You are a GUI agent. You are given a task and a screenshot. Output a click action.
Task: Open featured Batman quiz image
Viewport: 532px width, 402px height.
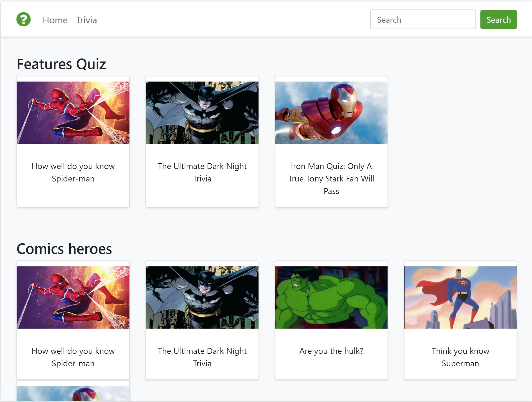[202, 112]
